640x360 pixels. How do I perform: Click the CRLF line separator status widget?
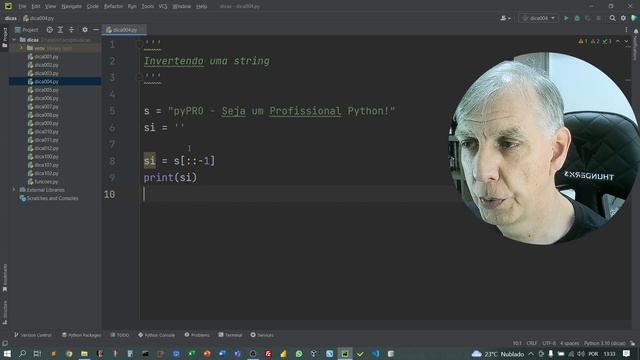532,343
